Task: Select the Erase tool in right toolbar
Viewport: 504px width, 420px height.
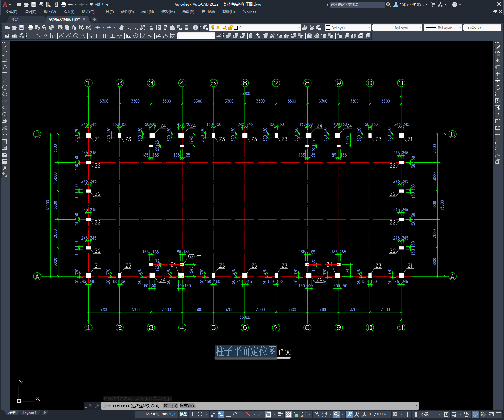Action: [498, 47]
